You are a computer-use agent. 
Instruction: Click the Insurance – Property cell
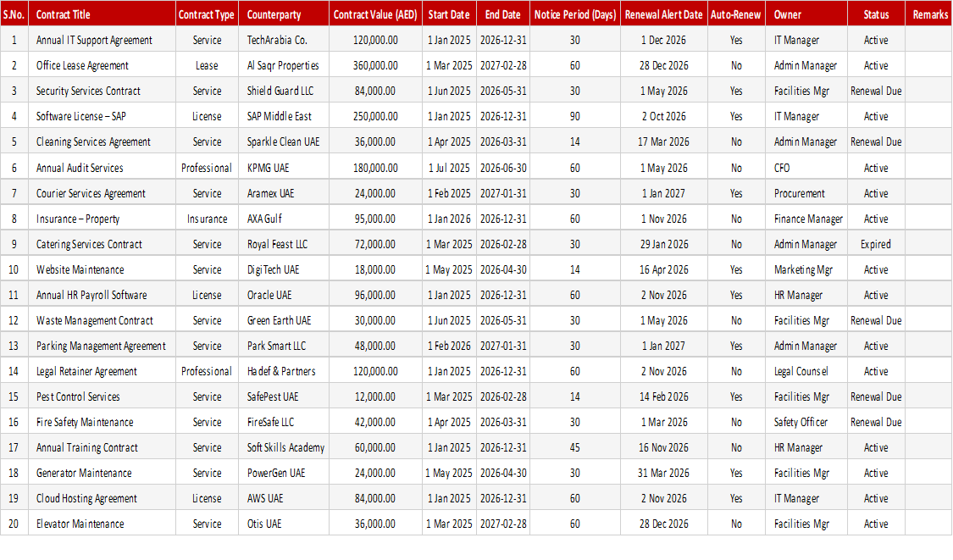(103, 219)
